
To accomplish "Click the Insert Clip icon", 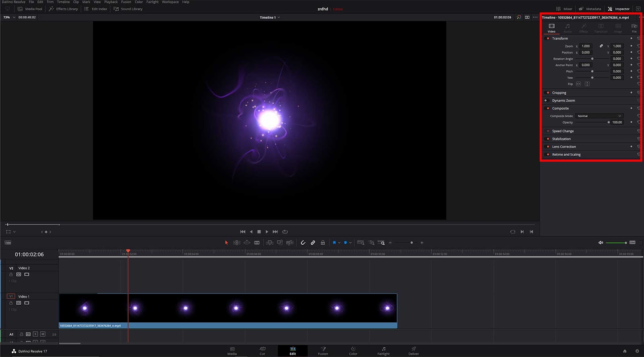I will coord(270,243).
